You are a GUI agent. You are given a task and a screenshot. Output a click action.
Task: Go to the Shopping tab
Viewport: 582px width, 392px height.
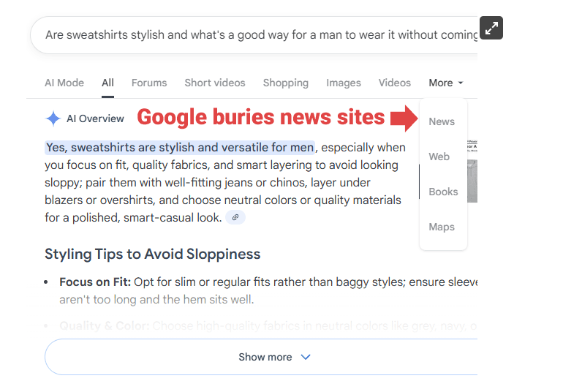click(x=286, y=83)
